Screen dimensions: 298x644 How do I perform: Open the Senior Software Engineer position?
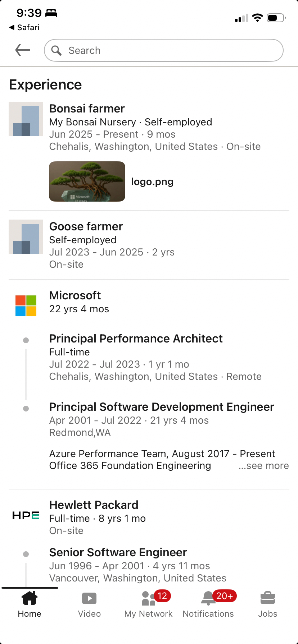pyautogui.click(x=118, y=552)
